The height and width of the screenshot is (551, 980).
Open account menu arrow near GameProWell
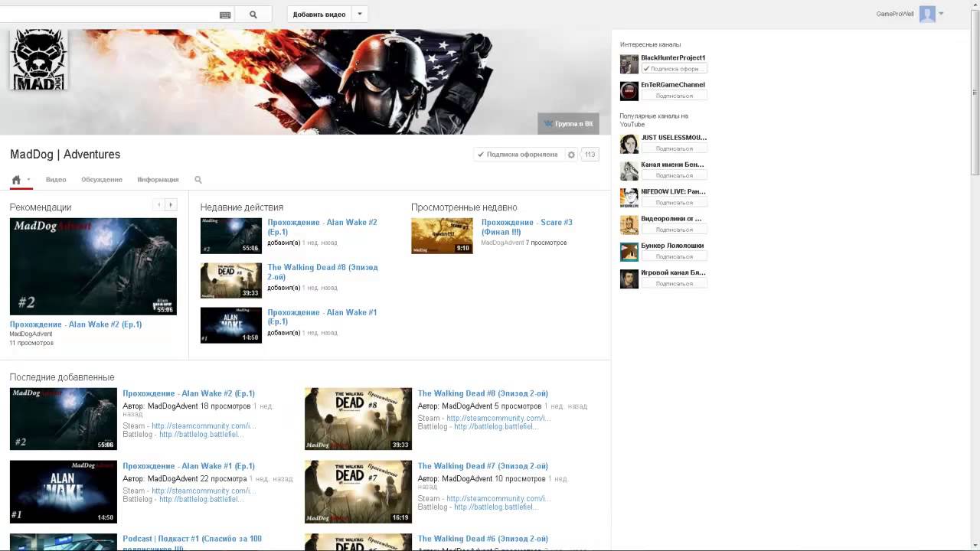[941, 14]
